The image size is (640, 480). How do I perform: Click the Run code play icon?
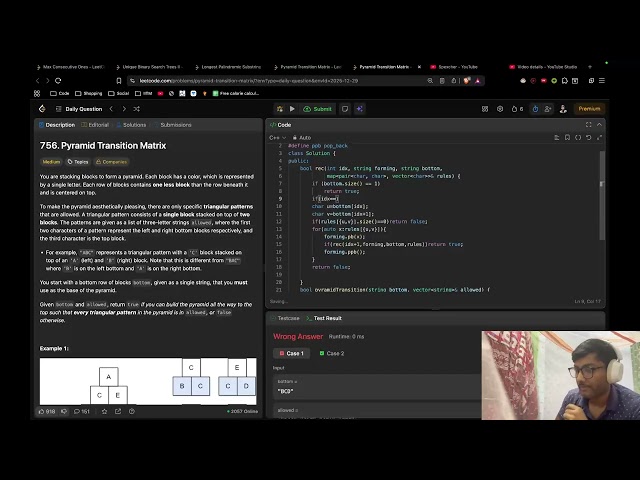pos(292,109)
